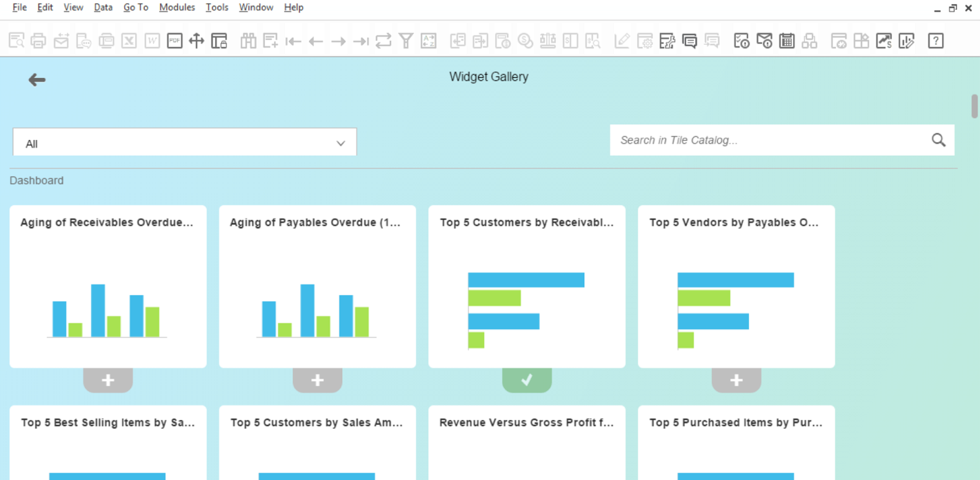Open the Modules menu

click(177, 8)
